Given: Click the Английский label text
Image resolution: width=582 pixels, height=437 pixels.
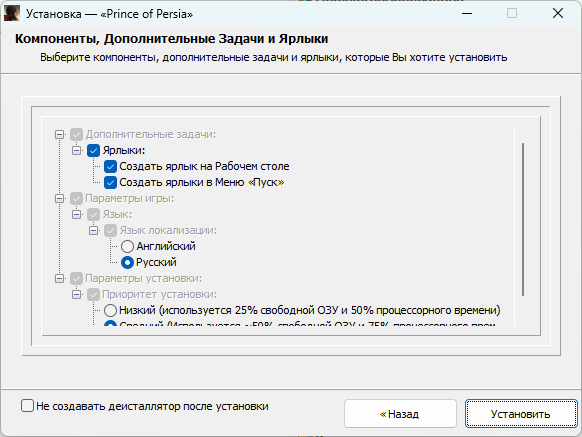Looking at the screenshot, I should coord(166,246).
